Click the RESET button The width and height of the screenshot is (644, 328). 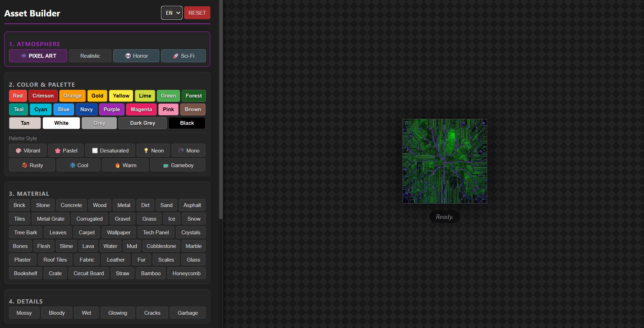coord(197,13)
